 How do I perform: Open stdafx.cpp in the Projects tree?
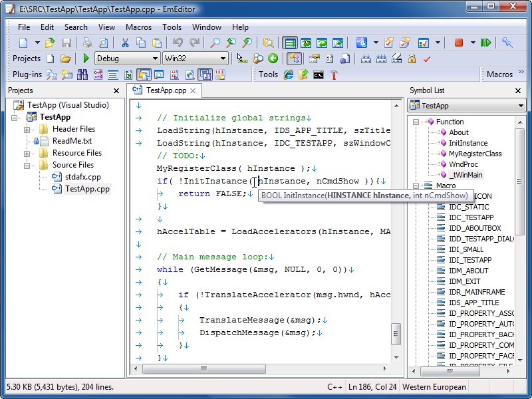82,177
